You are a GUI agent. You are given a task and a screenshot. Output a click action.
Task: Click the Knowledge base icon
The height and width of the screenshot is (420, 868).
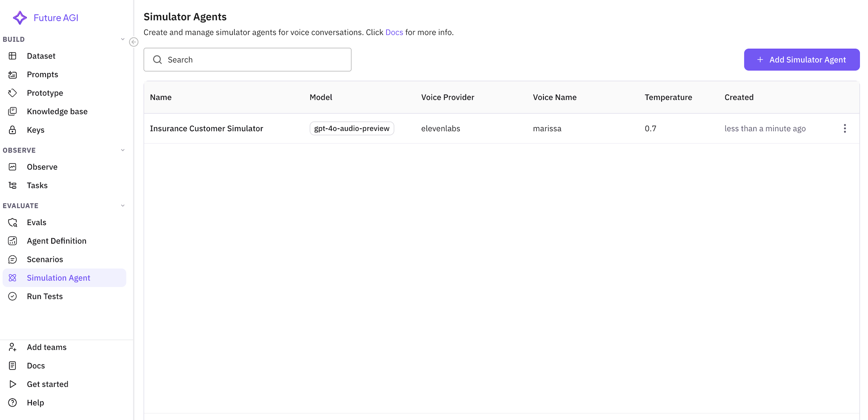click(x=13, y=111)
